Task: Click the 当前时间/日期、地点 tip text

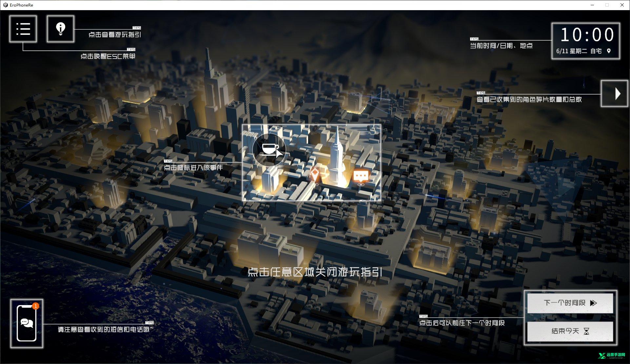Action: point(501,45)
